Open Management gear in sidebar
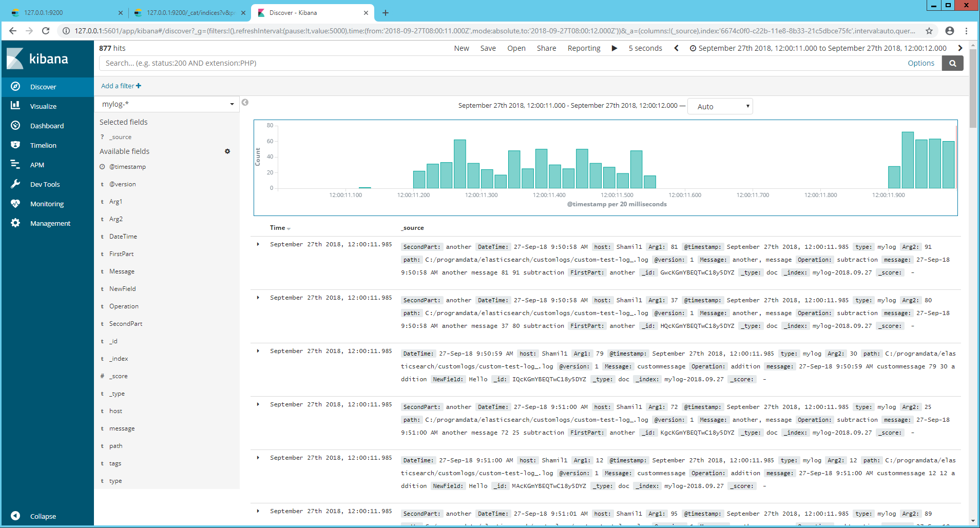This screenshot has height=528, width=980. tap(15, 223)
